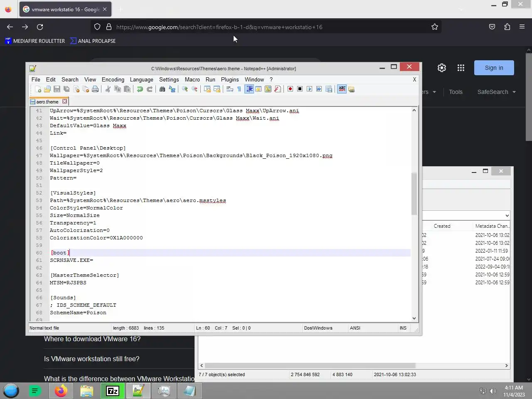This screenshot has width=532, height=399.
Task: Toggle word wrap toolbar button
Action: [x=229, y=89]
